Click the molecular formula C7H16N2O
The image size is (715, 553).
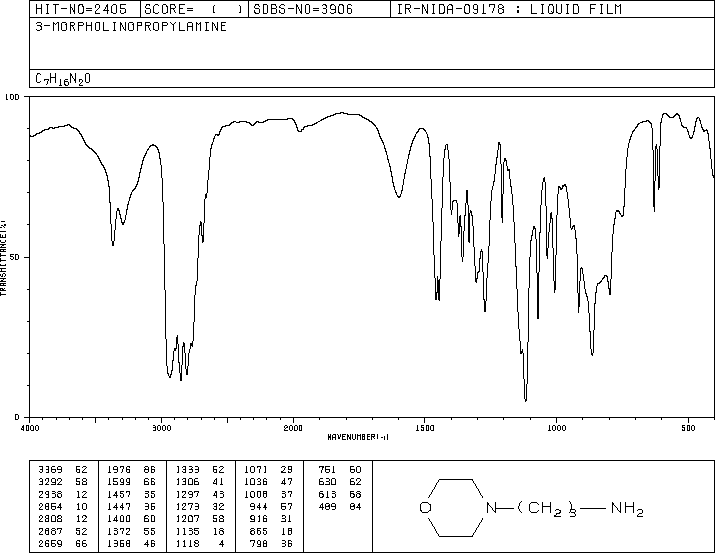point(63,79)
